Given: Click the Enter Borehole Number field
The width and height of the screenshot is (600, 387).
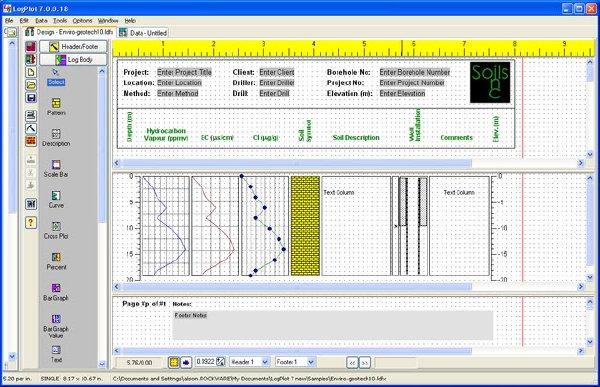Looking at the screenshot, I should 414,72.
